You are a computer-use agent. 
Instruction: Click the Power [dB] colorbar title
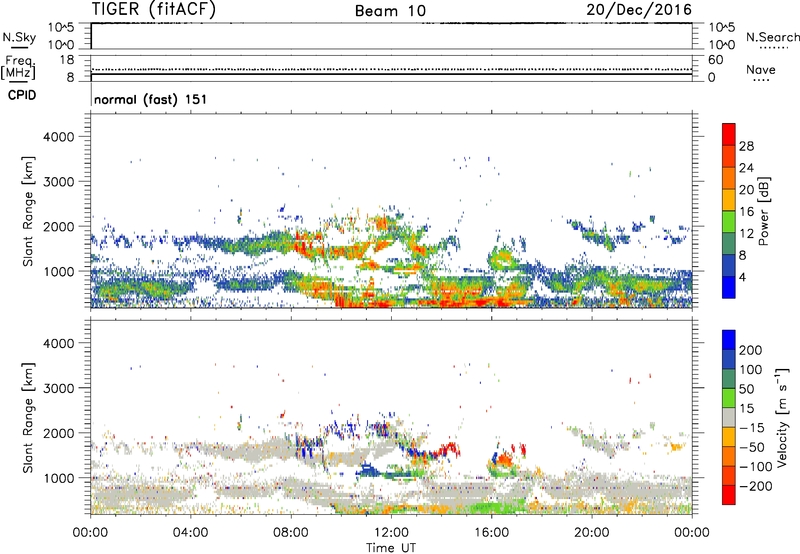(763, 211)
